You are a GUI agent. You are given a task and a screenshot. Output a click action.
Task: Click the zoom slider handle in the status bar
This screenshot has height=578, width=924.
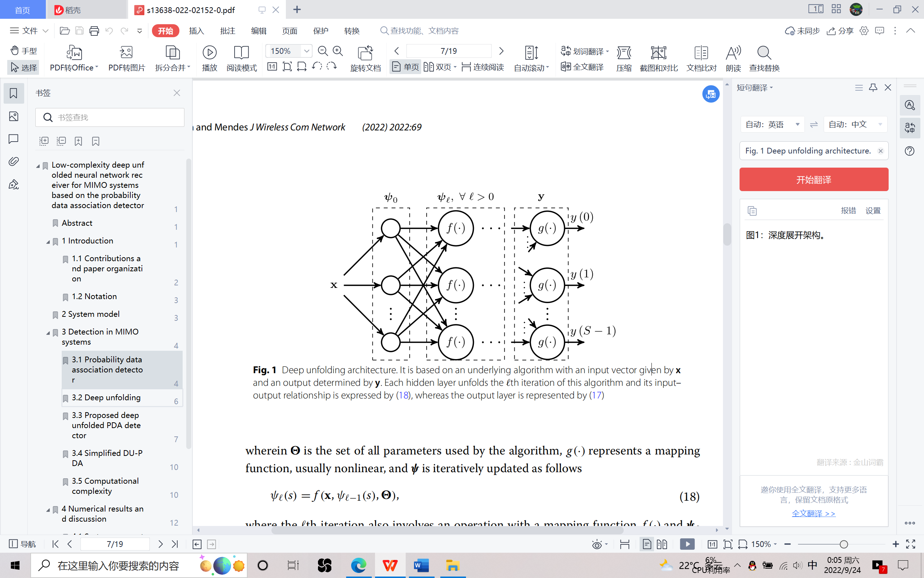pyautogui.click(x=844, y=544)
